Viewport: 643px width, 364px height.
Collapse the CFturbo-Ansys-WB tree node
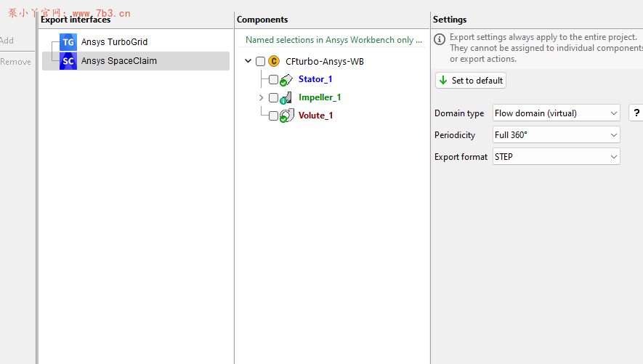pos(248,62)
